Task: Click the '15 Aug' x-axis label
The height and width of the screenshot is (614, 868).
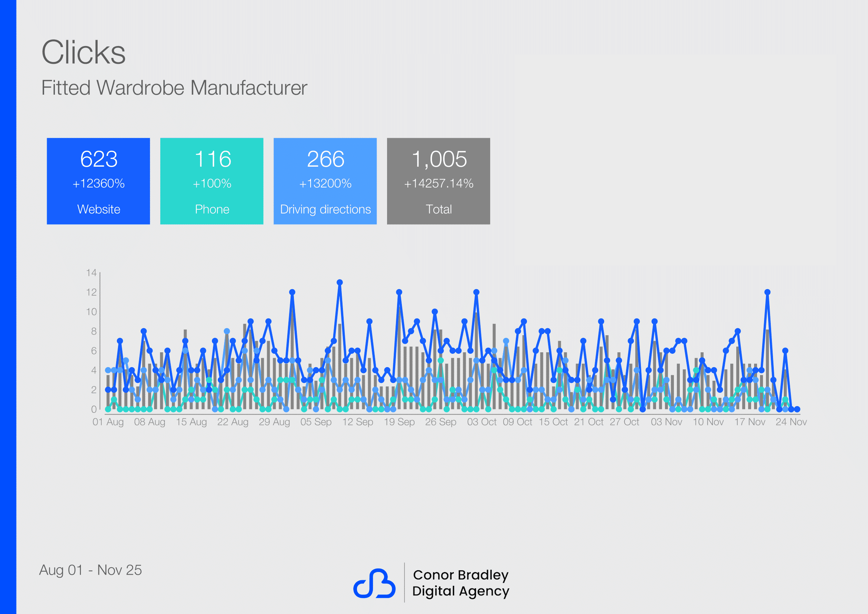Action: point(191,422)
